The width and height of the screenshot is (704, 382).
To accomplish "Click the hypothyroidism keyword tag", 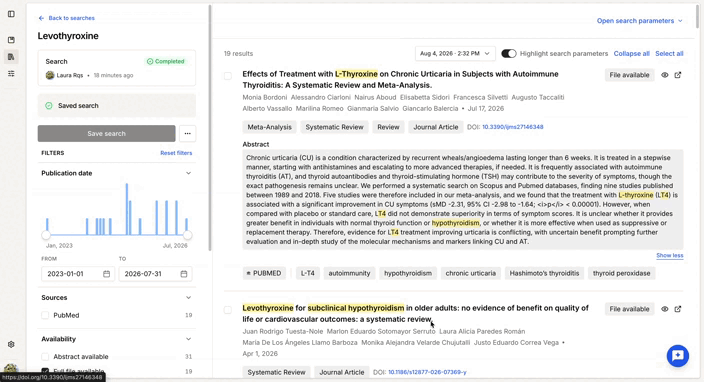I will click(408, 273).
